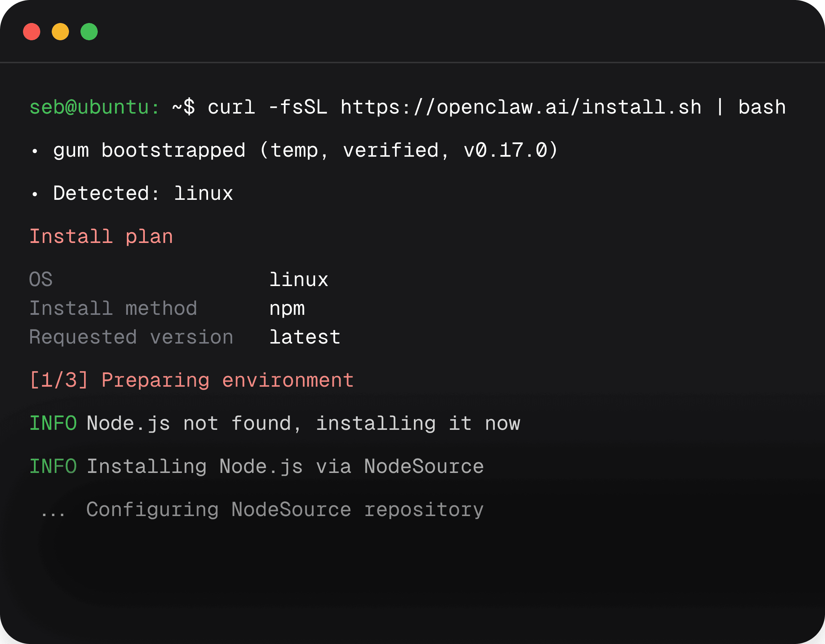Open the openclaw.ai install.sh URL
Screen dimensions: 825x644
click(x=521, y=107)
